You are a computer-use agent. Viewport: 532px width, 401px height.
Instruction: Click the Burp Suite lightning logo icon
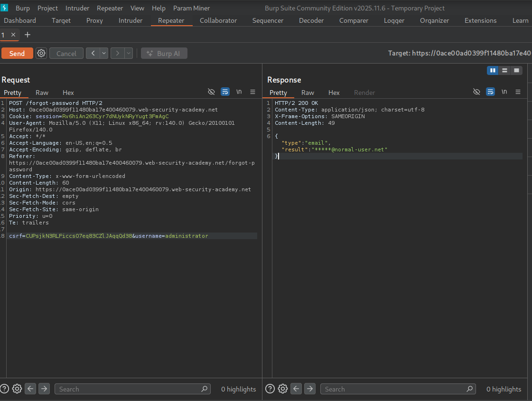click(x=4, y=8)
